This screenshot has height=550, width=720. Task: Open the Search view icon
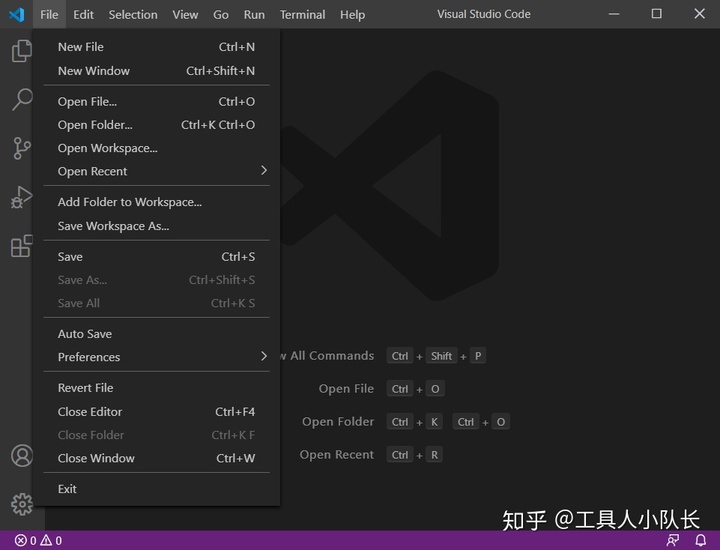pyautogui.click(x=21, y=99)
